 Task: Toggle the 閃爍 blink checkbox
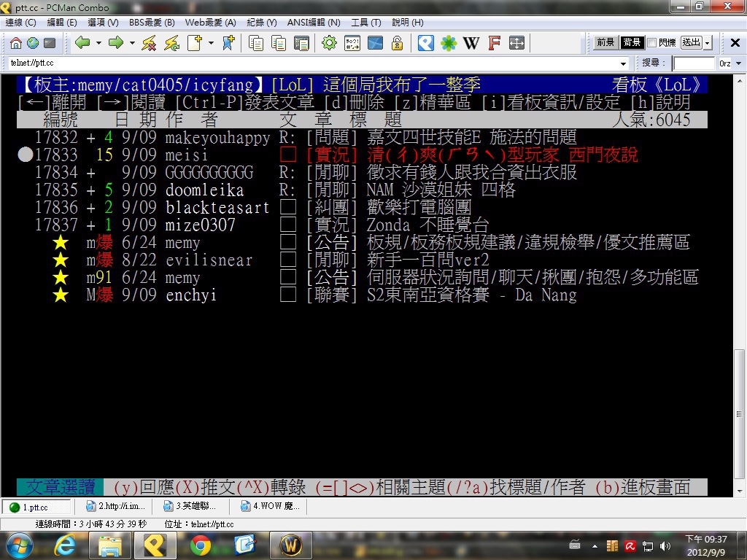(652, 43)
